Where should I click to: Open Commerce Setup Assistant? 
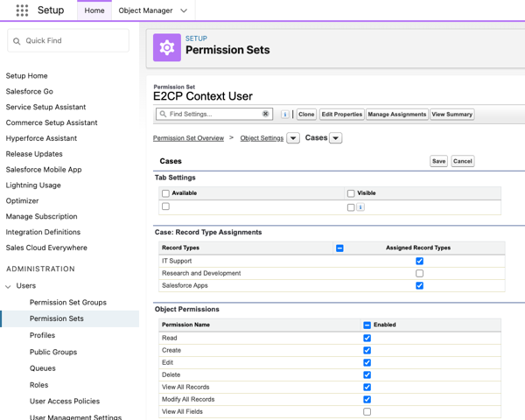click(52, 122)
